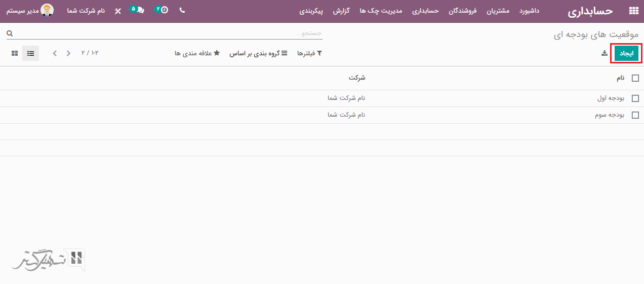Click the مدیر سیستم user avatar
The height and width of the screenshot is (284, 644).
[47, 11]
